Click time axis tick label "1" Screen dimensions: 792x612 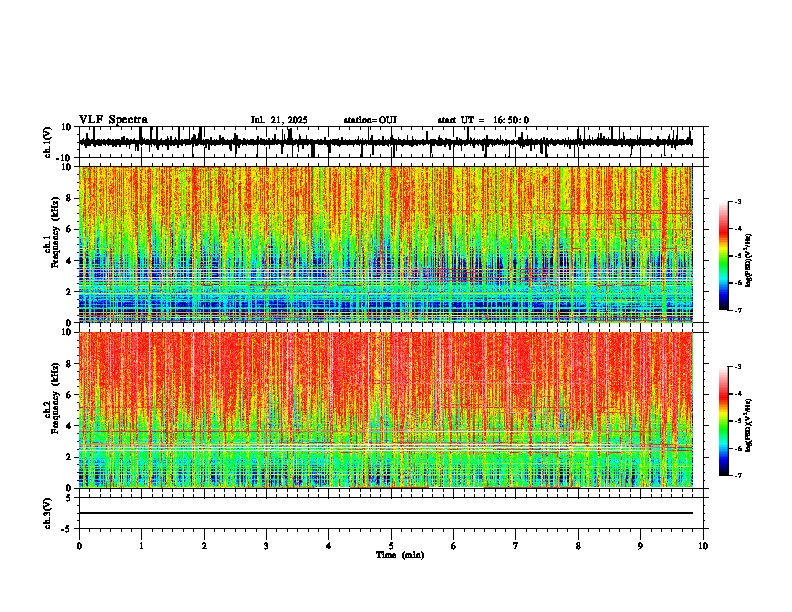[141, 546]
